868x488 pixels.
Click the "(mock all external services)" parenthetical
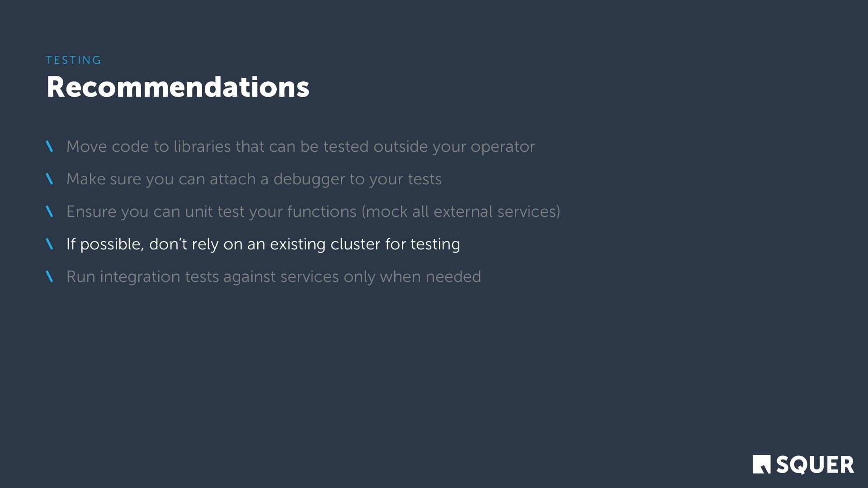pos(461,211)
